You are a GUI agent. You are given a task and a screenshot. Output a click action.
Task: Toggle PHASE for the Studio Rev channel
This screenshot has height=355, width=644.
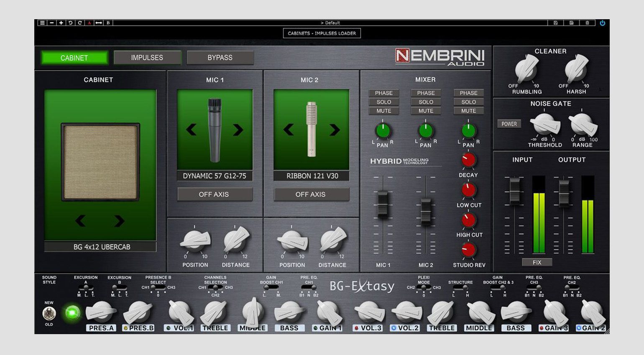click(469, 93)
